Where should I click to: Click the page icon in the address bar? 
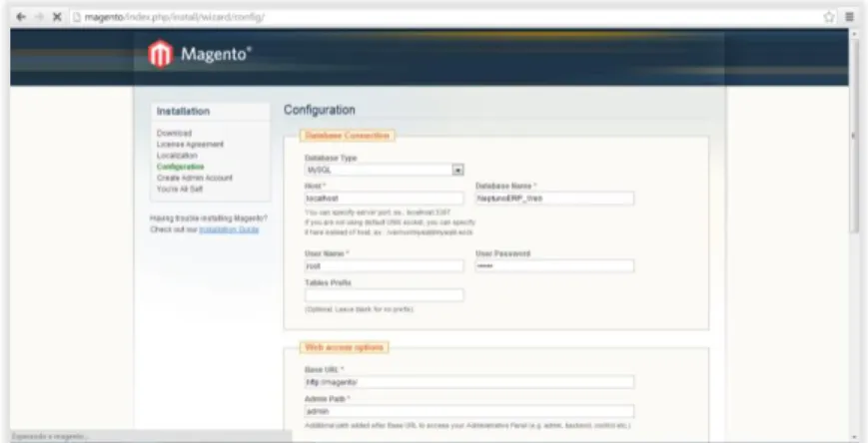click(x=77, y=17)
